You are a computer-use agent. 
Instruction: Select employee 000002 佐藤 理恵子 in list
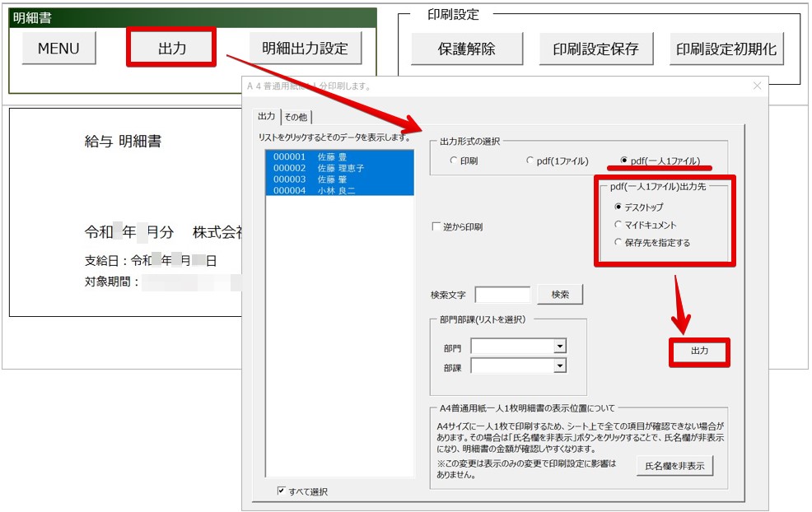point(338,168)
